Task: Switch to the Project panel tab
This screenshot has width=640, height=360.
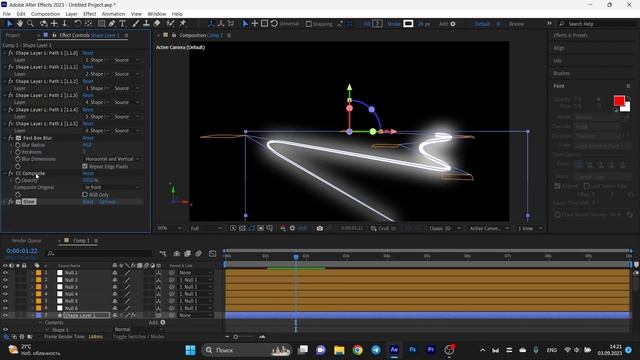Action: [13, 36]
